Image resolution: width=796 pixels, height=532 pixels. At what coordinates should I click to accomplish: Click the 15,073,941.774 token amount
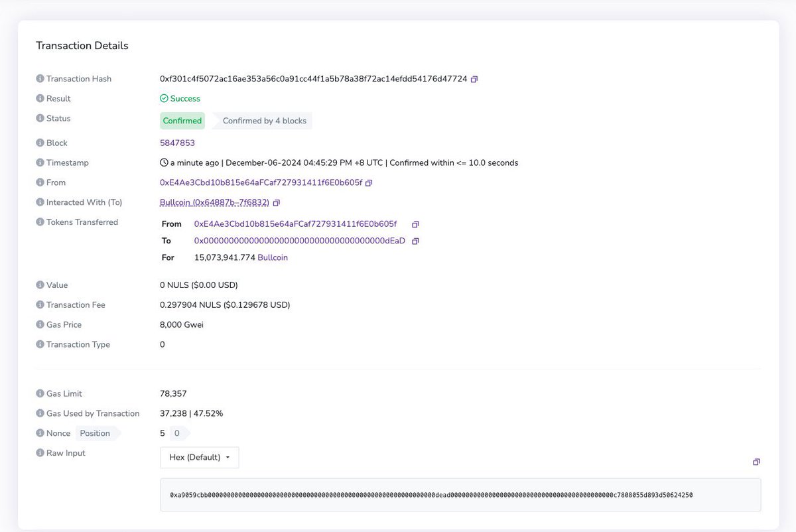pos(224,257)
